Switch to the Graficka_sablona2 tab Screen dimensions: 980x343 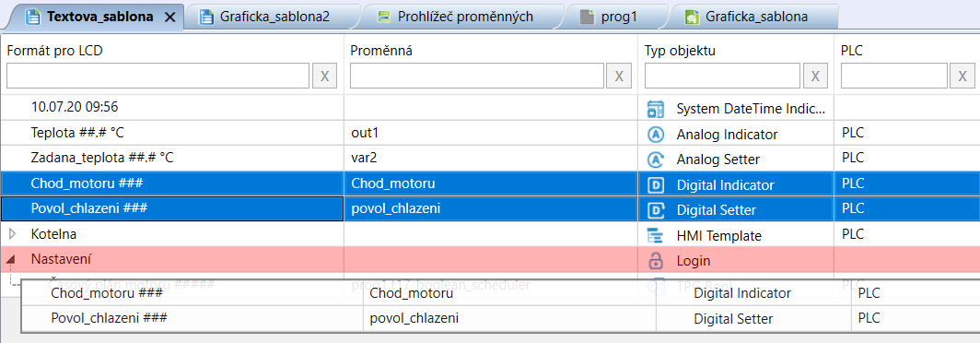[274, 17]
